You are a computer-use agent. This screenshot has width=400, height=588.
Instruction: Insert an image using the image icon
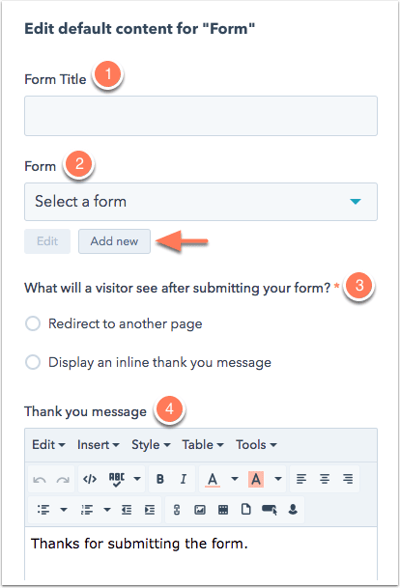[200, 510]
